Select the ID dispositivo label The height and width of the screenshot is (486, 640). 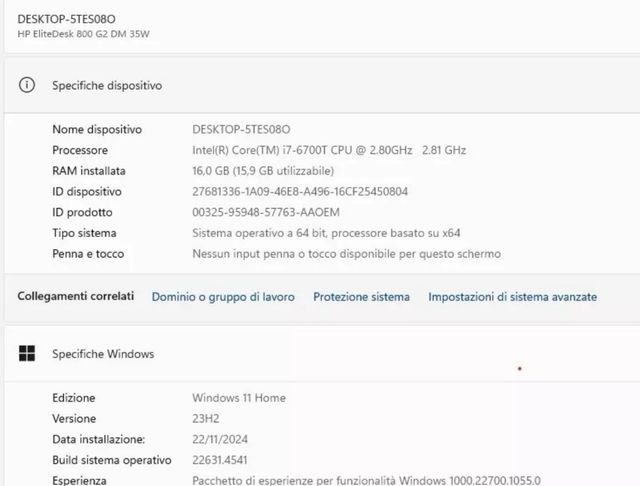87,192
